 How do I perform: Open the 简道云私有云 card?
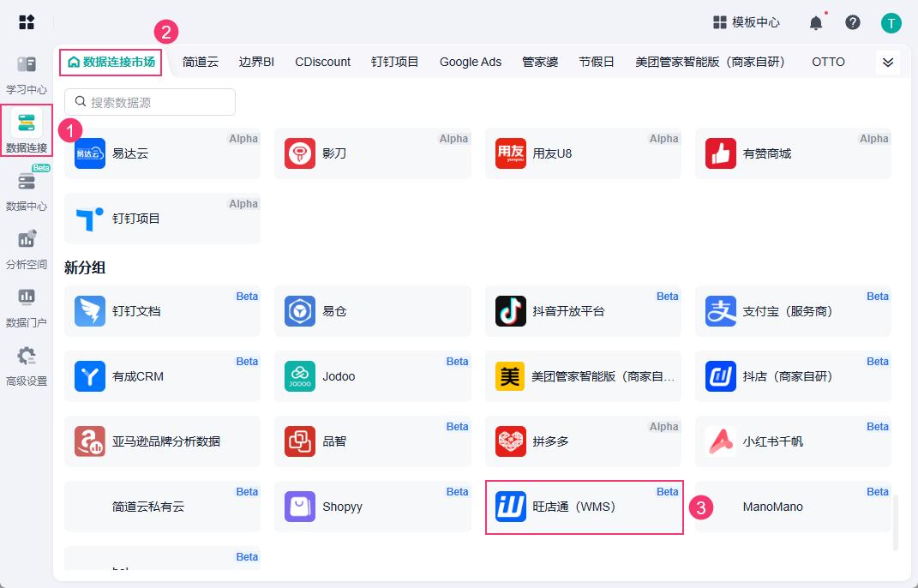point(162,507)
